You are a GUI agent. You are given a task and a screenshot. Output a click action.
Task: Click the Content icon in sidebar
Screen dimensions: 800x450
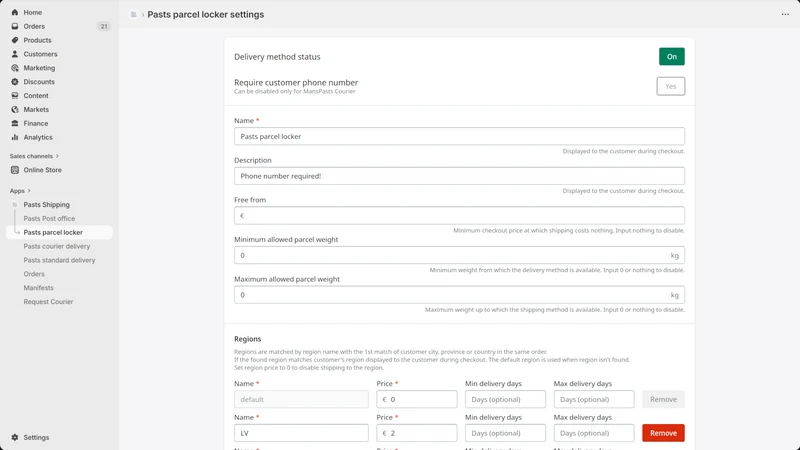click(15, 95)
